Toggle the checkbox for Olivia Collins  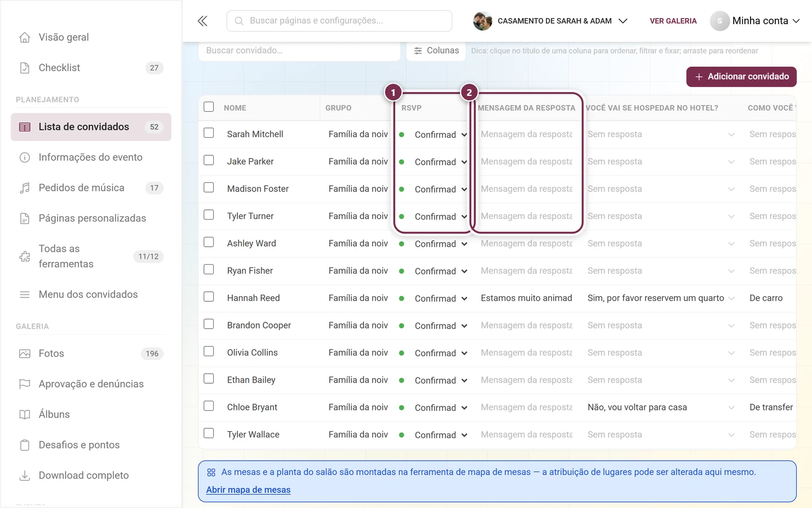point(209,352)
